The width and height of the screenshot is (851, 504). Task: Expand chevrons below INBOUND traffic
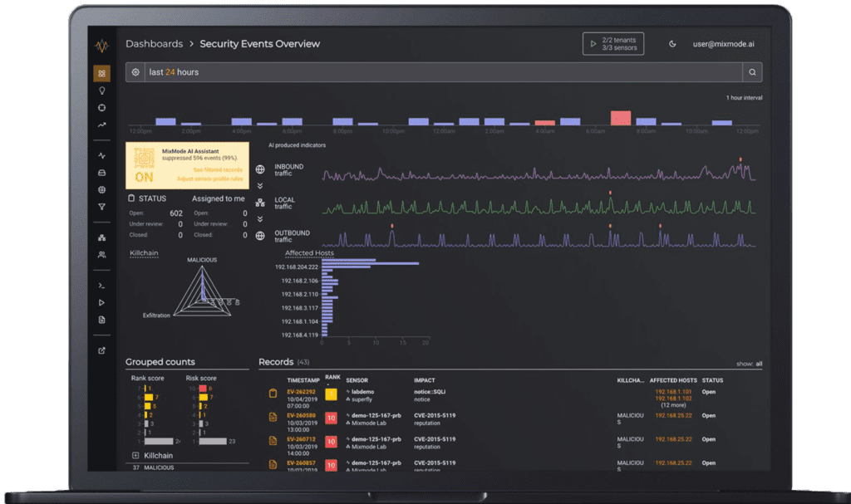[x=260, y=186]
